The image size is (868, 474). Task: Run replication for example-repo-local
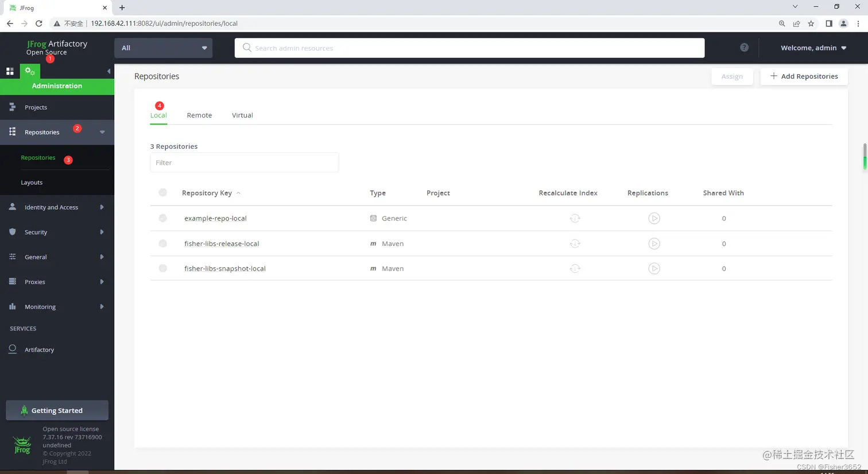coord(654,218)
